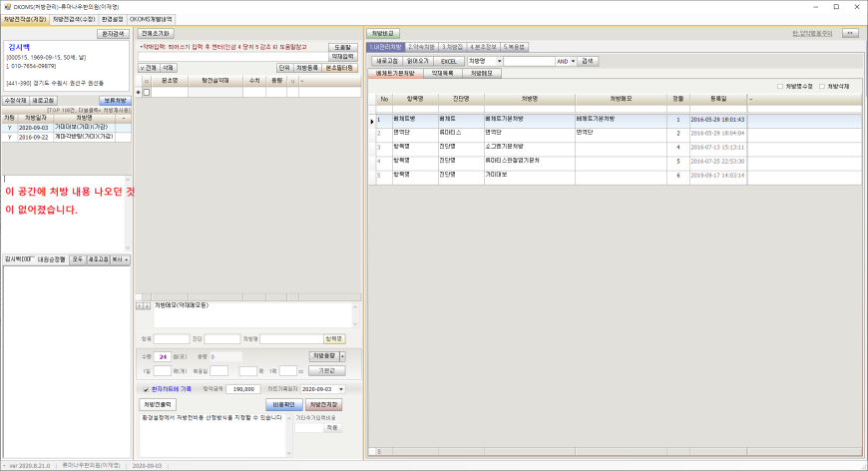
Task: Click the 단위 button
Action: [x=284, y=68]
